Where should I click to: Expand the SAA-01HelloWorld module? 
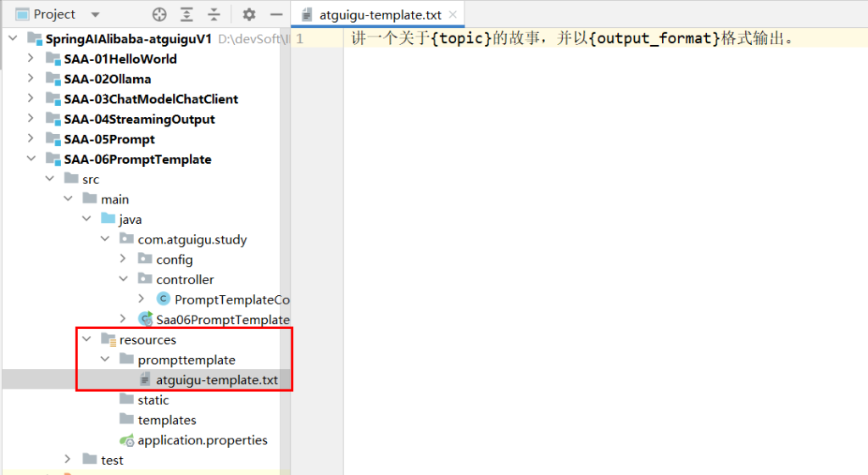(31, 59)
